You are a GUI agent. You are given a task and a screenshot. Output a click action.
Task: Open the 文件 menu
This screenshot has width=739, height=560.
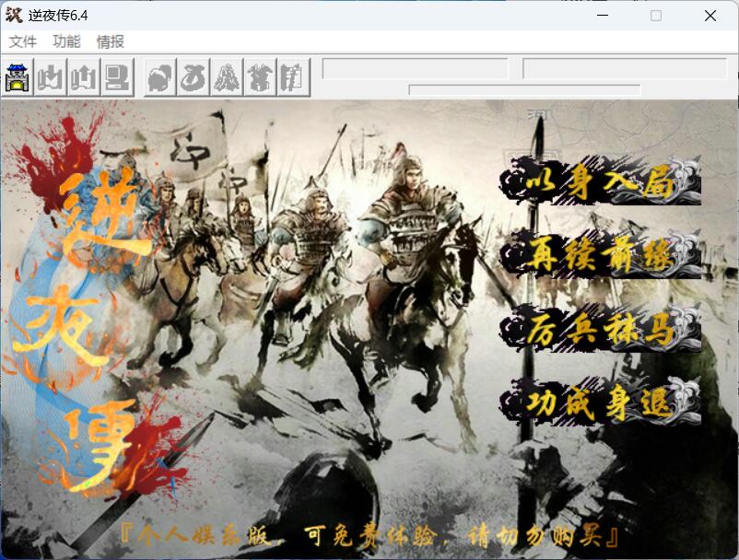22,41
